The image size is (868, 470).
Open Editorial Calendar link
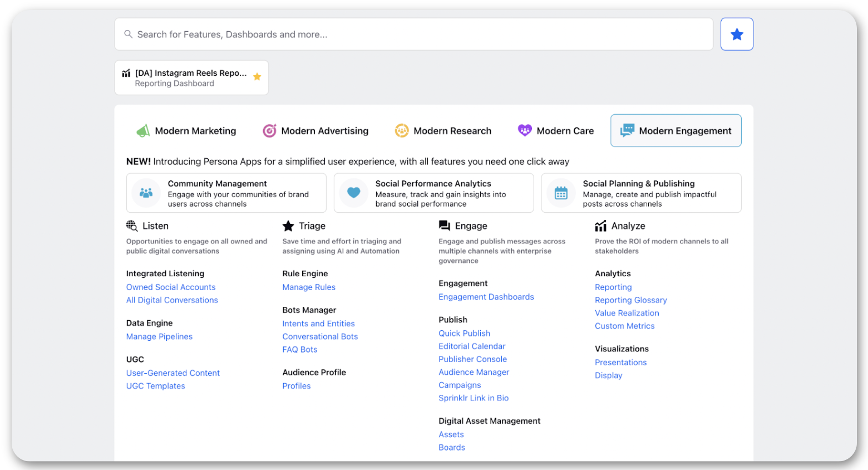click(x=472, y=346)
